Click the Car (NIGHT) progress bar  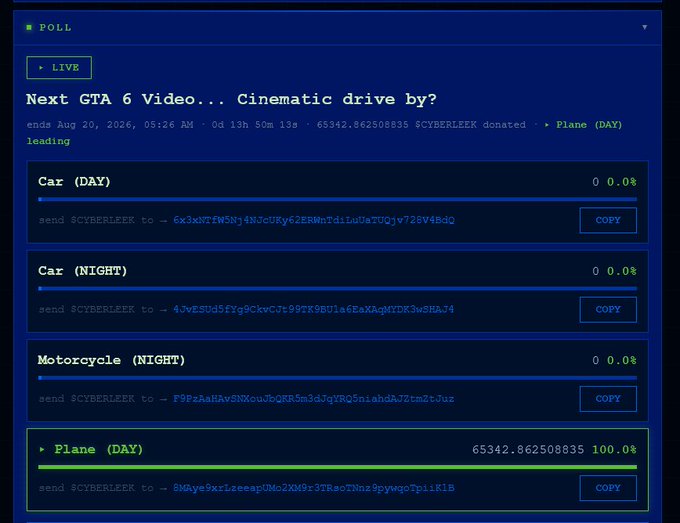coord(337,288)
